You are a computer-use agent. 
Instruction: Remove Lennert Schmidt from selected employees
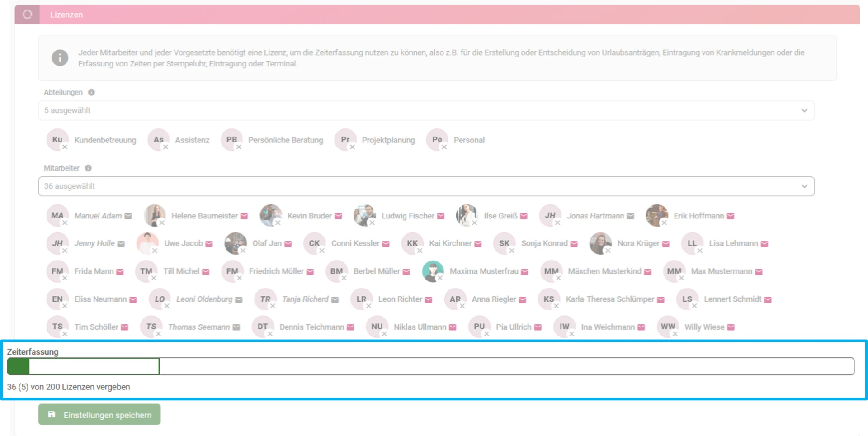coord(695,306)
